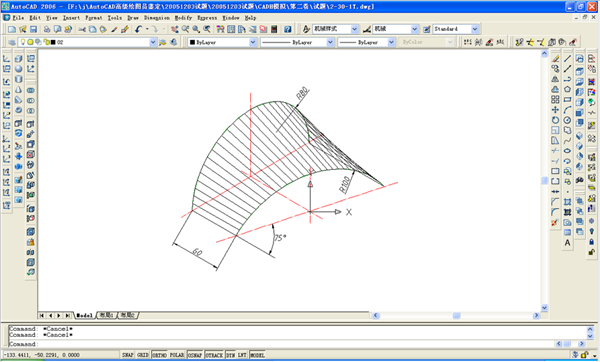Open the Text Style manager icon
Image resolution: width=600 pixels, height=362 pixels.
pos(306,29)
